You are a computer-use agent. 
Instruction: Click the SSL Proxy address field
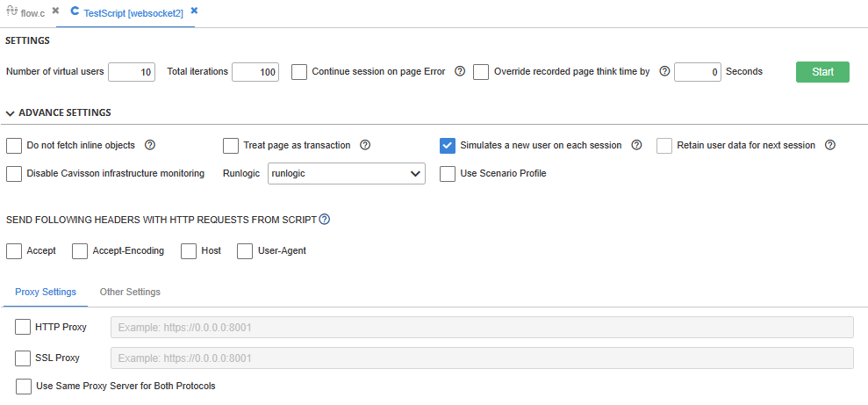(482, 358)
